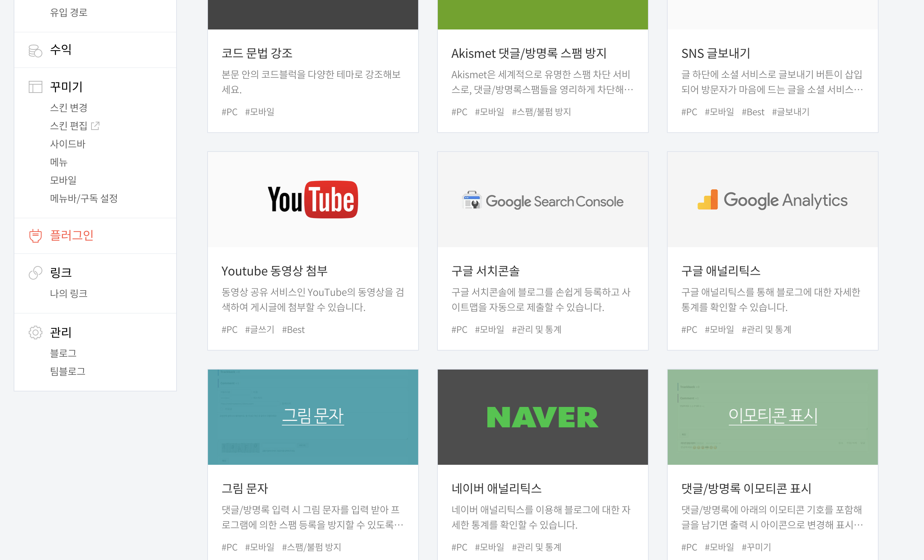The width and height of the screenshot is (924, 560).
Task: Open 팀블로그 under 관리
Action: (68, 371)
